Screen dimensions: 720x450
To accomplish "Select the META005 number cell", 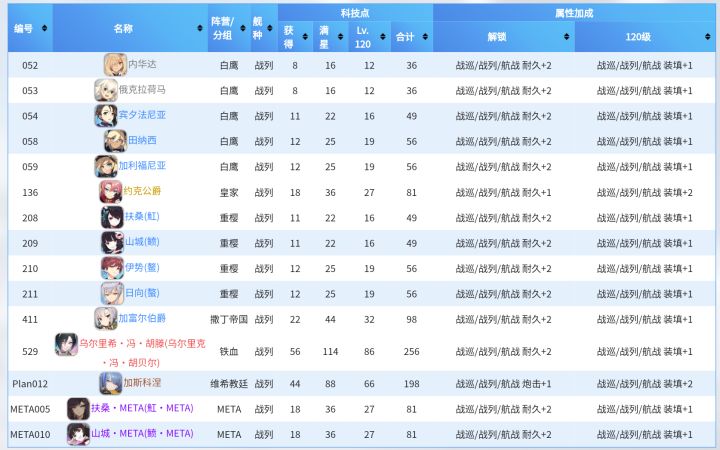I will pyautogui.click(x=30, y=409).
